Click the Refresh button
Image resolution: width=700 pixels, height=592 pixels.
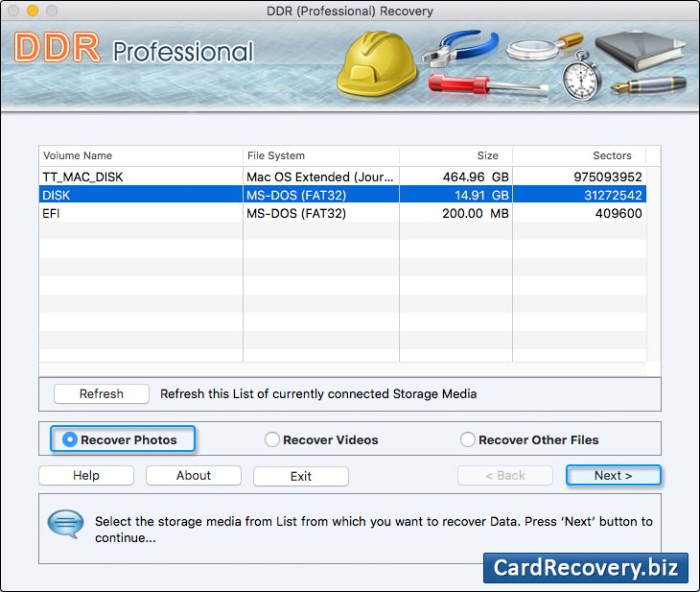(102, 393)
